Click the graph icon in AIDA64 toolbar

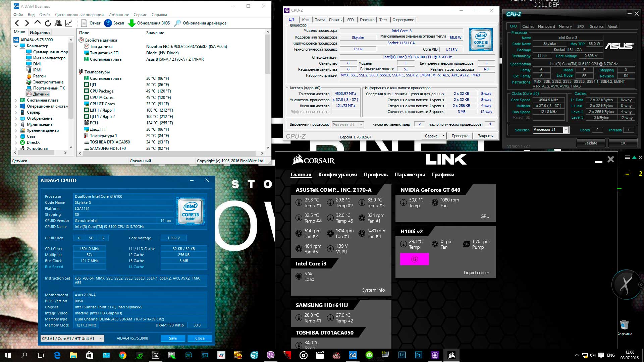[x=68, y=23]
